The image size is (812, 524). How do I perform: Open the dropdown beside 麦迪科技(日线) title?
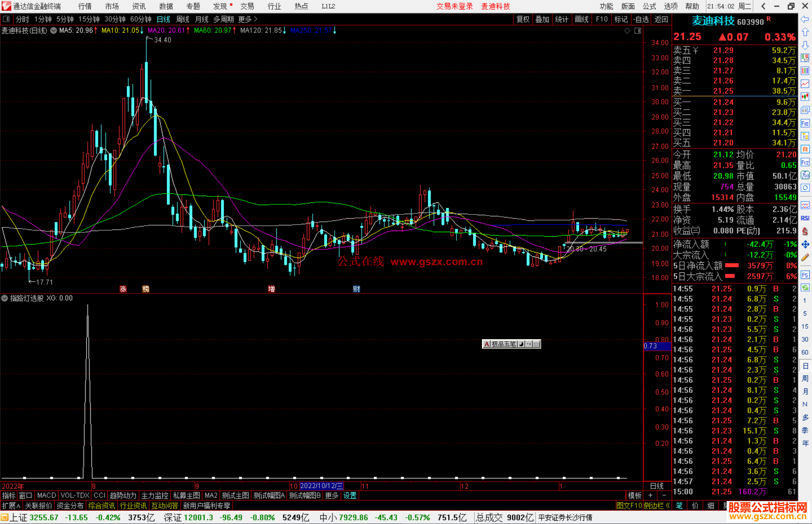pos(54,30)
